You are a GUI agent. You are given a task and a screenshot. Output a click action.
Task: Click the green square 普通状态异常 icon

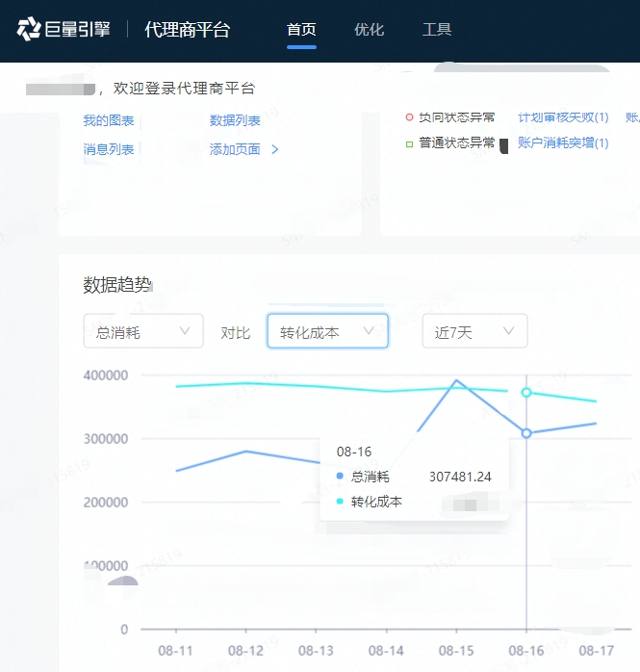pyautogui.click(x=409, y=143)
